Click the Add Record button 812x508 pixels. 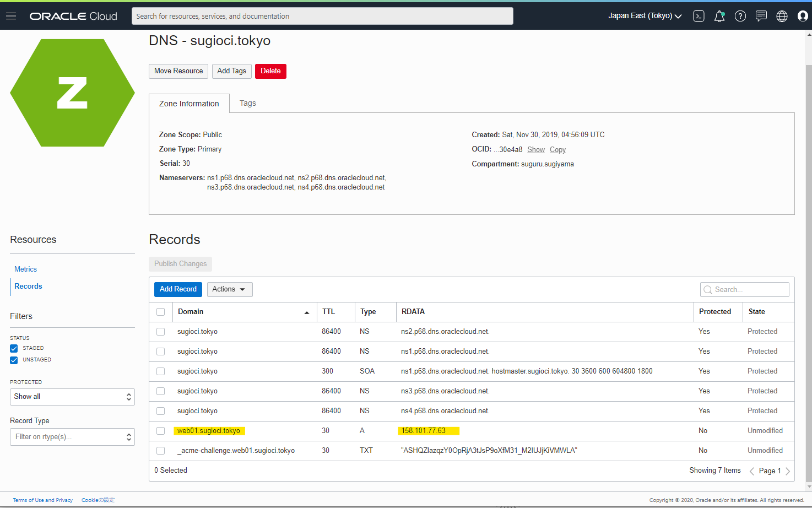click(178, 289)
